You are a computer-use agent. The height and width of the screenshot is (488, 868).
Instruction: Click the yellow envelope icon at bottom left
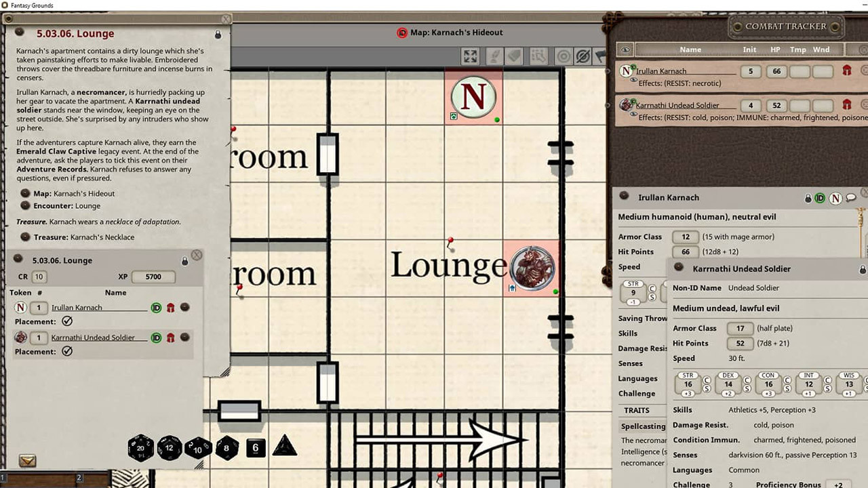[x=26, y=460]
